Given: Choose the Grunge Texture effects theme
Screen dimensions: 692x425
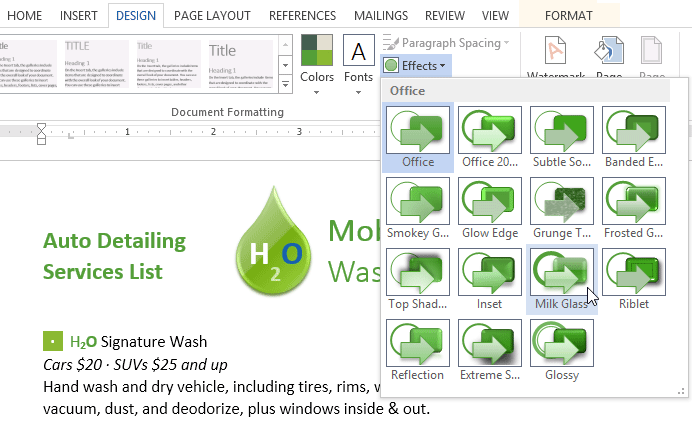Looking at the screenshot, I should click(x=562, y=209).
